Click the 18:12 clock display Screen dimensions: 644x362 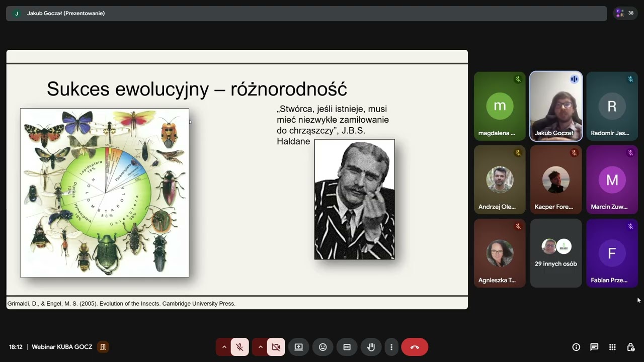point(16,347)
